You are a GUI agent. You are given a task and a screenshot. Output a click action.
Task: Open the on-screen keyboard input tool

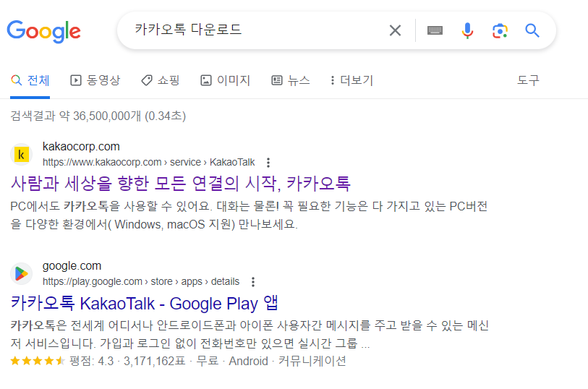tap(435, 30)
